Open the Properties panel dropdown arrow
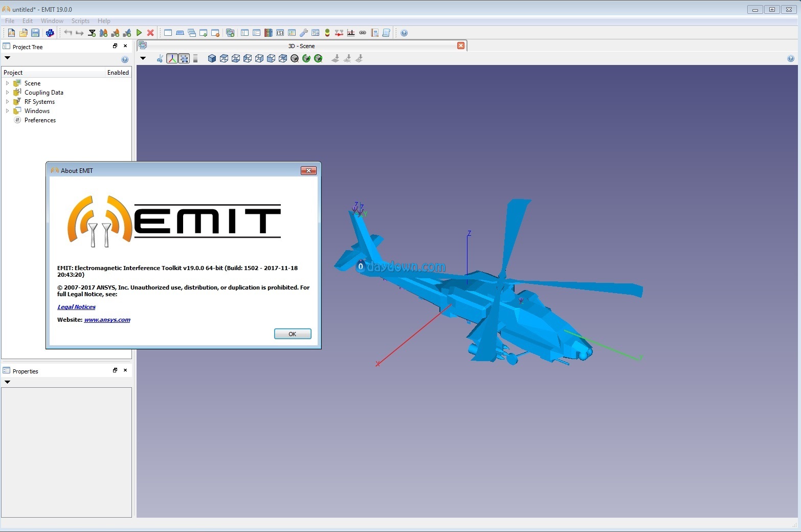Screen dimensions: 801x532 tap(7, 382)
